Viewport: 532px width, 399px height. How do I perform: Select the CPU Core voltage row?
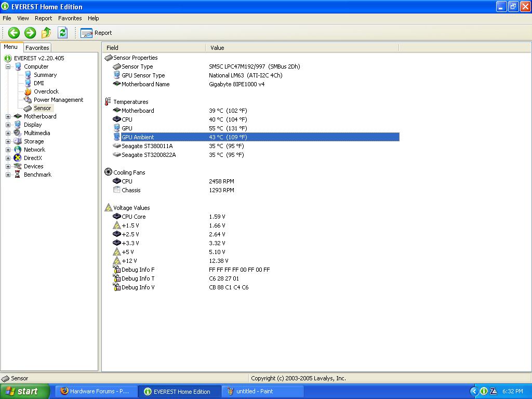coord(256,217)
